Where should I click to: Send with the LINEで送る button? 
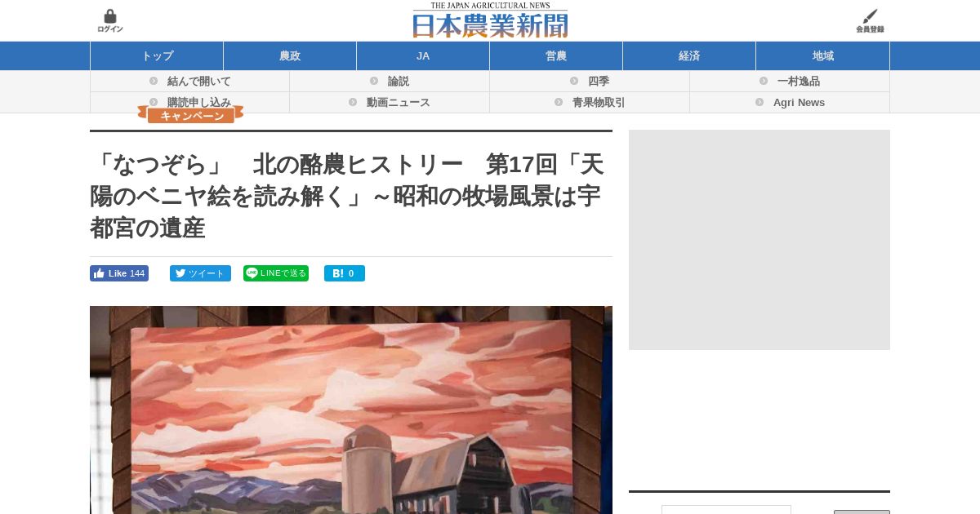point(276,273)
